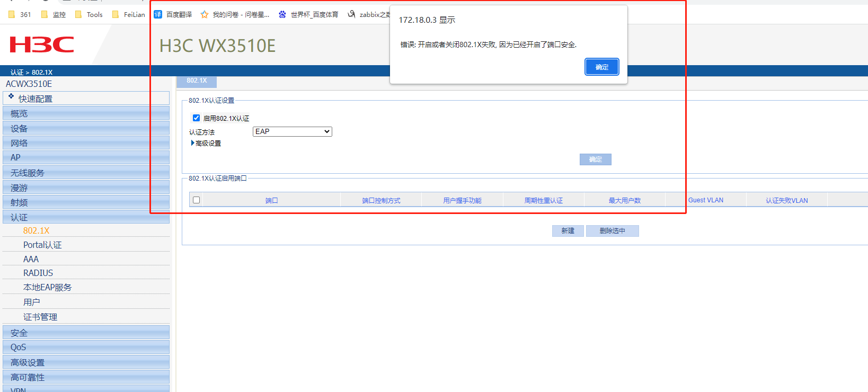Expand the 网络 sidebar section
Screen dimensions: 868x392
pos(86,142)
